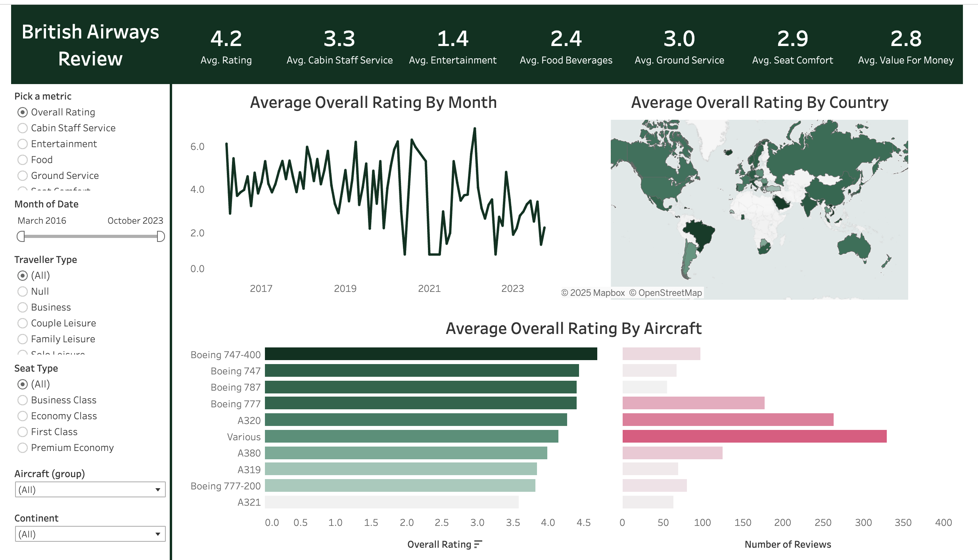Viewport: 978px width, 560px height.
Task: Click the 1.4 Avg. Entertainment KPI
Action: tap(453, 47)
